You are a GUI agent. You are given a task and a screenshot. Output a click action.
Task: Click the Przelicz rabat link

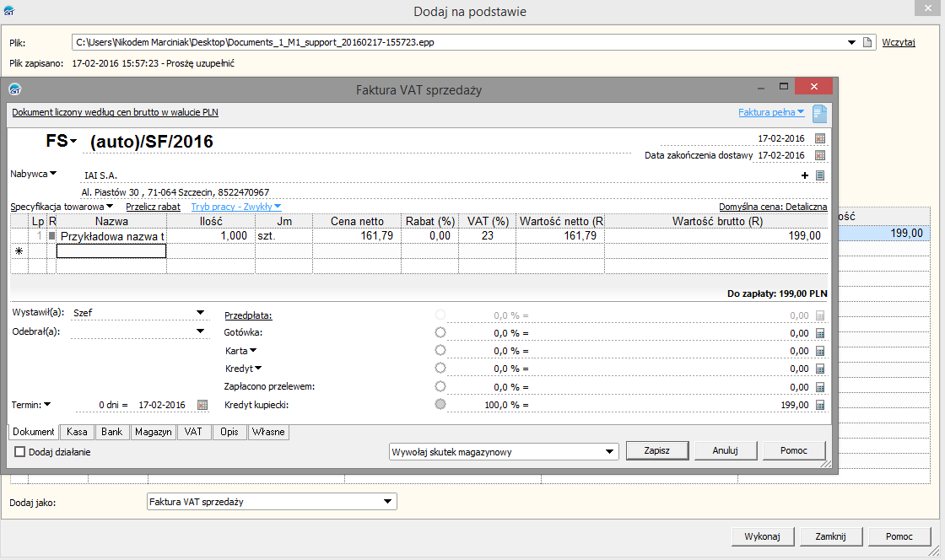click(153, 207)
